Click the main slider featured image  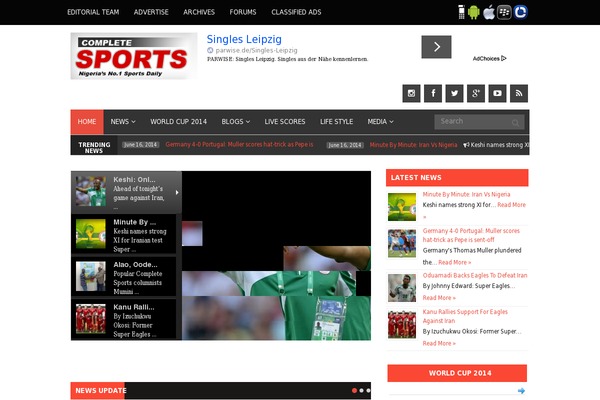pos(276,255)
